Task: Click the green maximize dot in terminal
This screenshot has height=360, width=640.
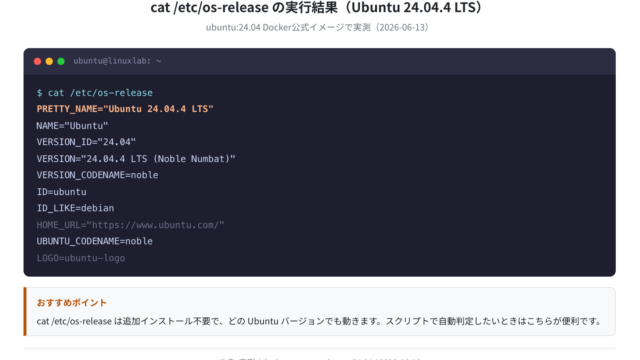Action: [61, 61]
